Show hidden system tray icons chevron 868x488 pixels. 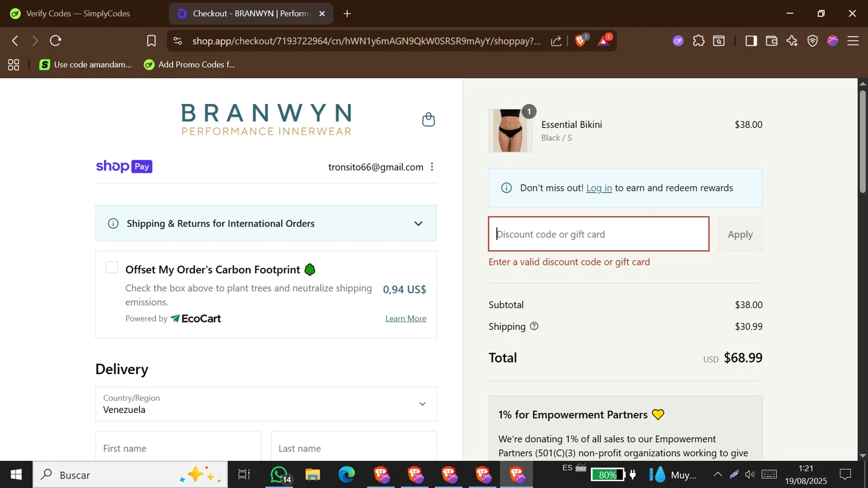[718, 475]
